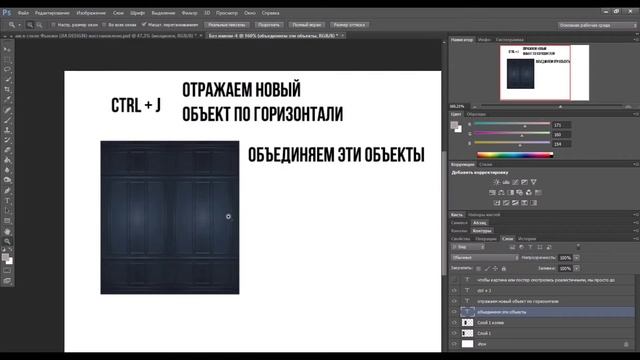Screen dimensions: 640x360
Task: Open the Navigator panel options menu
Action: (636, 40)
